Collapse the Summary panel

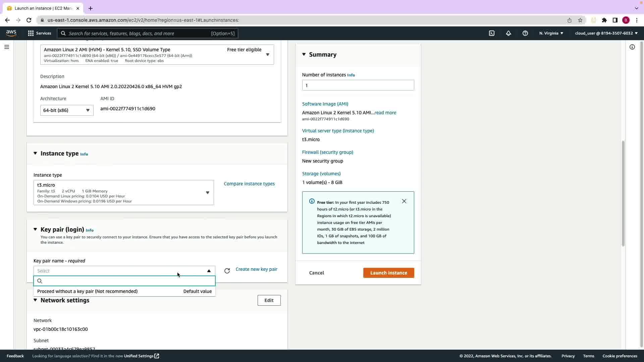(304, 54)
